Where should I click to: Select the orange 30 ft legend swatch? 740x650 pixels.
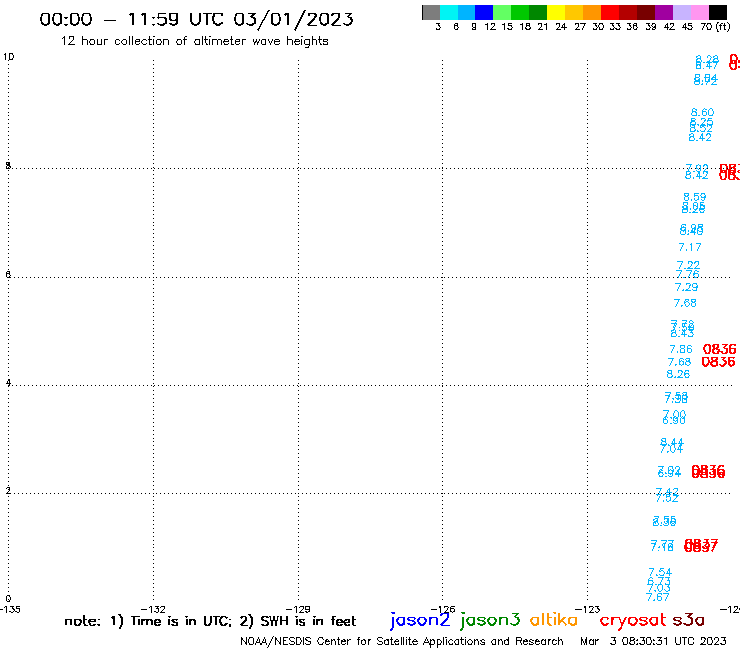592,12
